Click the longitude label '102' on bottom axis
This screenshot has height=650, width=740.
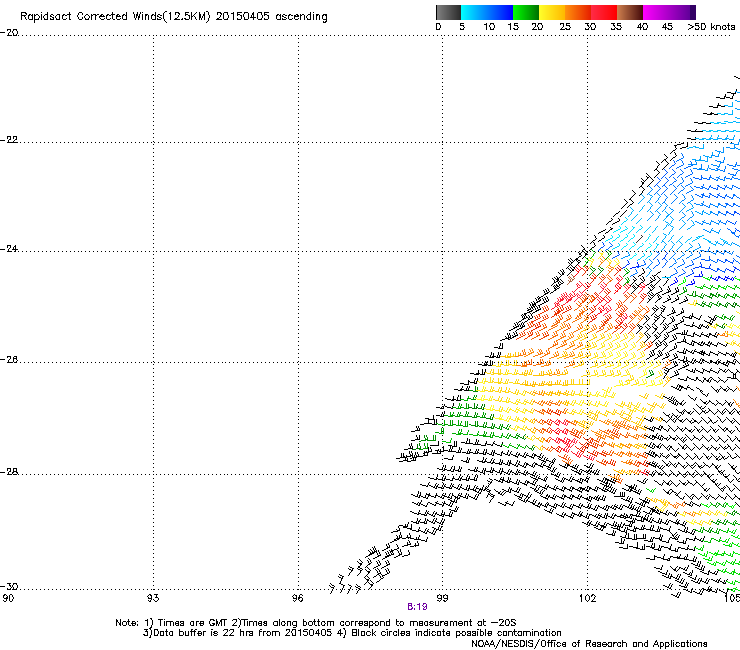pyautogui.click(x=587, y=599)
